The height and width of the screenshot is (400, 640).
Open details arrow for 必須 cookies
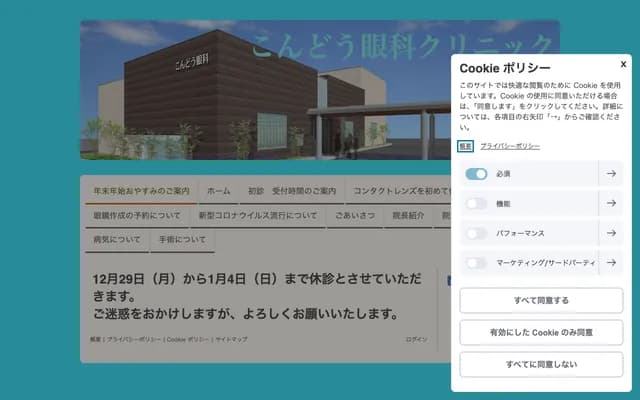coord(611,174)
